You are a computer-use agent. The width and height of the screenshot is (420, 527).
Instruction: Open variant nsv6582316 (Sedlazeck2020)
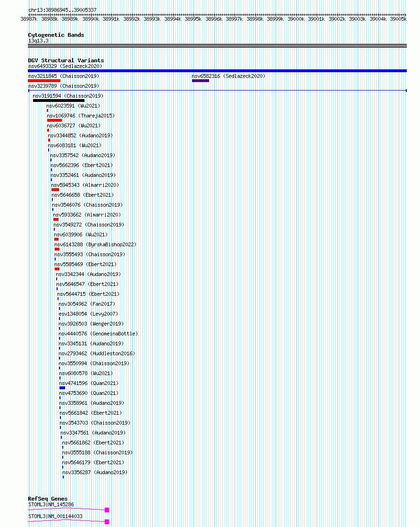[228, 76]
